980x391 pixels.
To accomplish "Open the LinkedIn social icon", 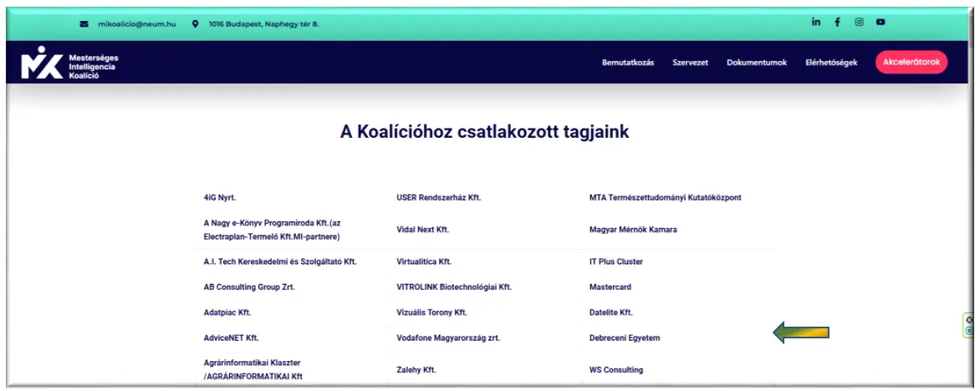I will 816,23.
